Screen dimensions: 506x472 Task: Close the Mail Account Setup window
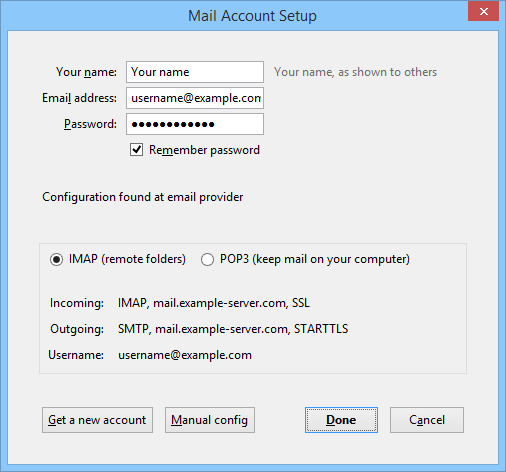(x=483, y=12)
